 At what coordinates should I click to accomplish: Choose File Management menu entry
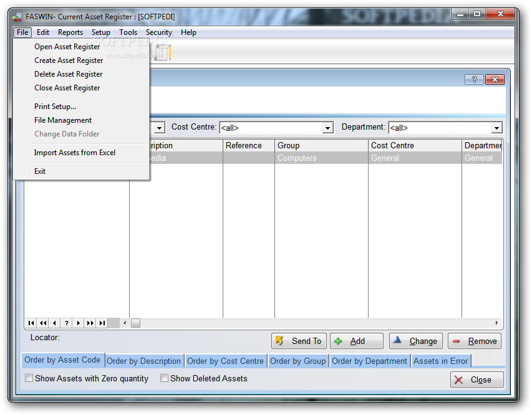[82, 120]
